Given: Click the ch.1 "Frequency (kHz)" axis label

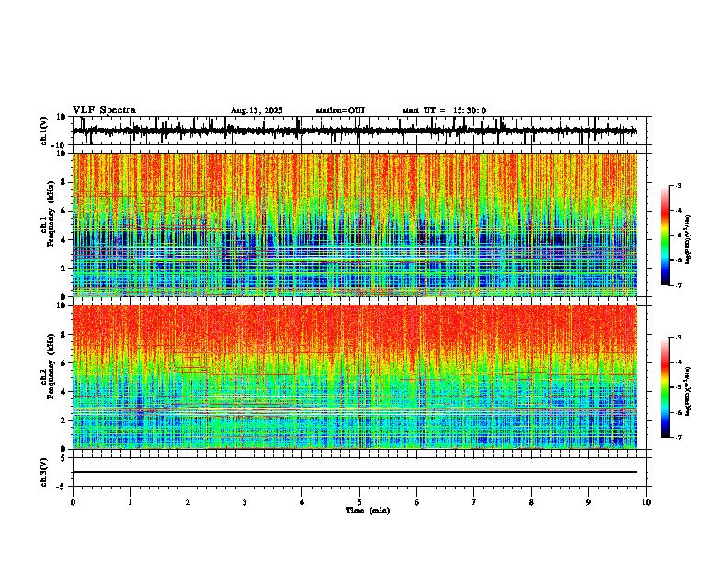Looking at the screenshot, I should (51, 213).
